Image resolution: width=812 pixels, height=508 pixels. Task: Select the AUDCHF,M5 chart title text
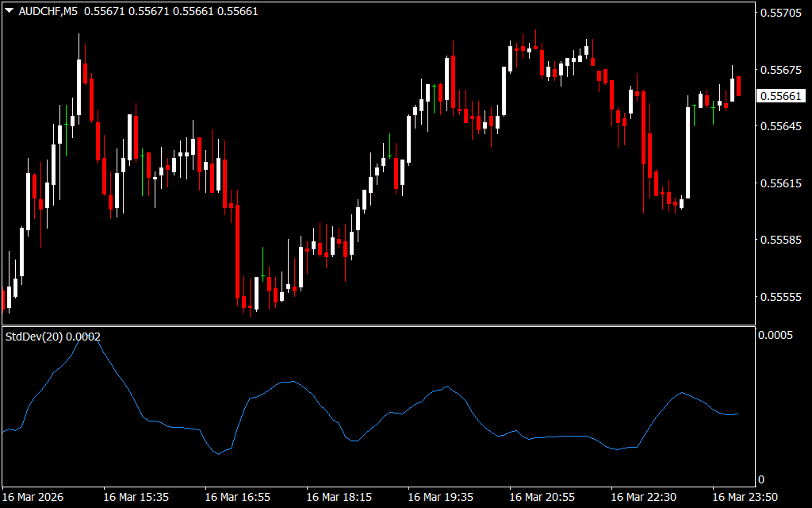48,11
